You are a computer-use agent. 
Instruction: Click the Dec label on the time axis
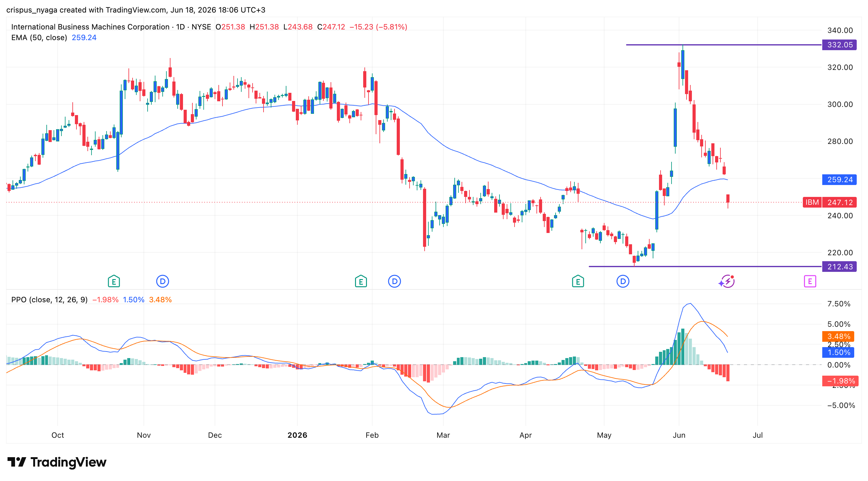(215, 435)
